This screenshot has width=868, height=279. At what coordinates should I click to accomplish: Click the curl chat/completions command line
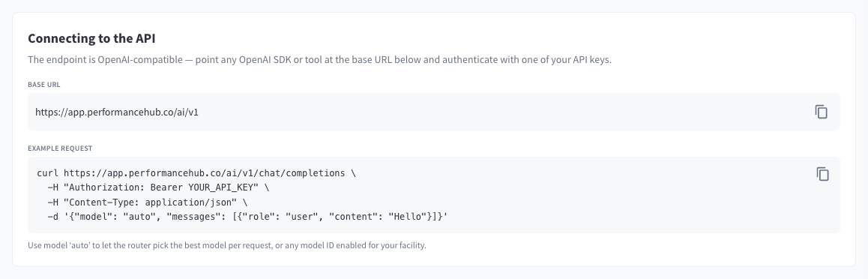pyautogui.click(x=196, y=173)
